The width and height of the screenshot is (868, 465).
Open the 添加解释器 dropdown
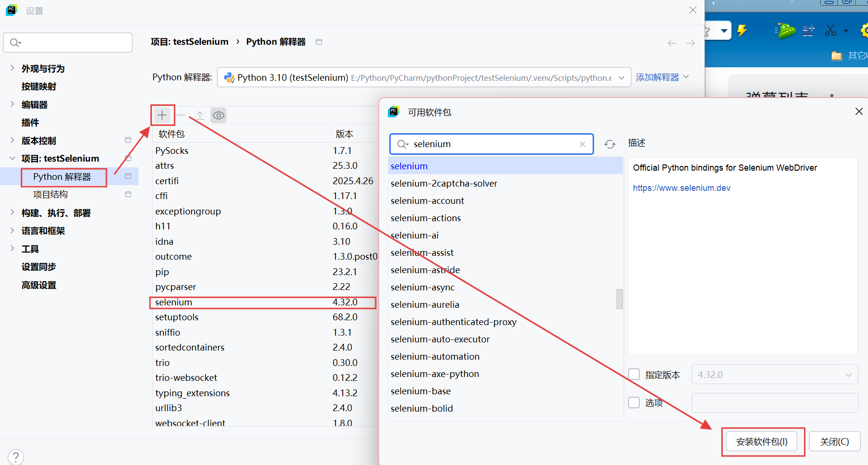pyautogui.click(x=662, y=77)
